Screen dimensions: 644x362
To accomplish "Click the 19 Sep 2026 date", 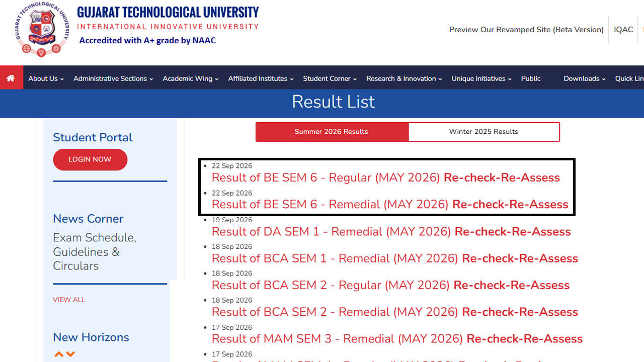I will pyautogui.click(x=232, y=220).
